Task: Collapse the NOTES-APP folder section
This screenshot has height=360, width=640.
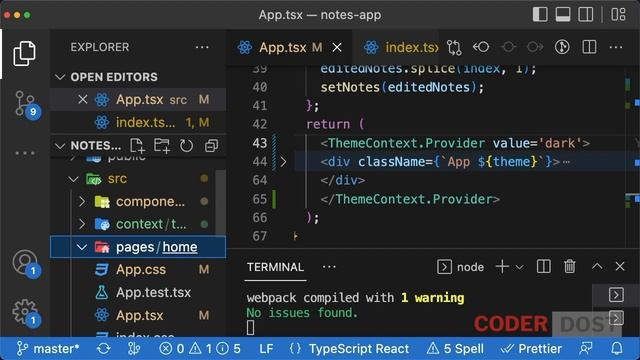Action: tap(60, 145)
